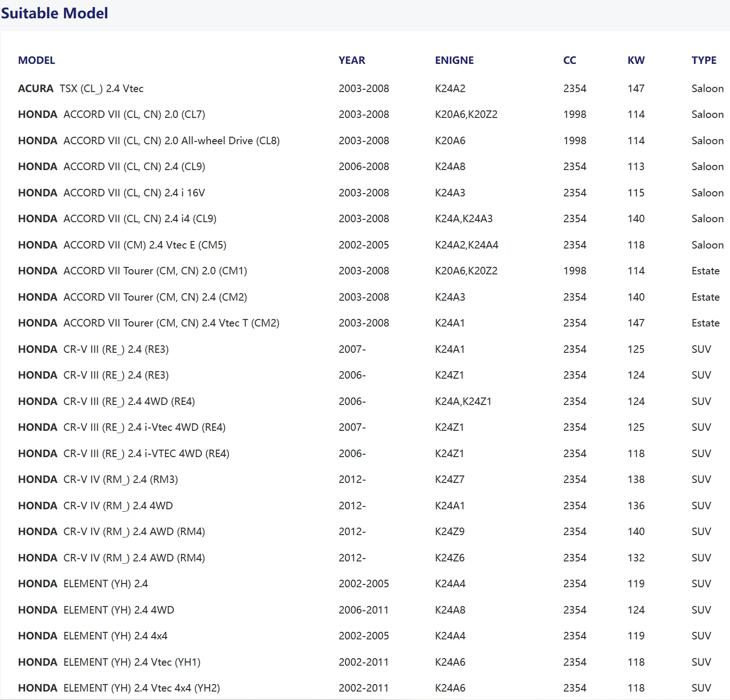Viewport: 730px width, 700px height.
Task: Click the KW column header
Action: point(636,60)
